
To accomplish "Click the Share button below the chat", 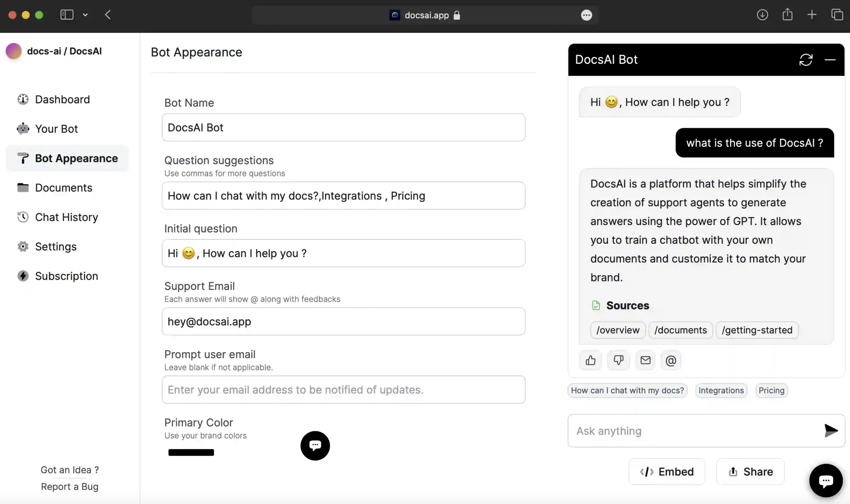I will [x=750, y=471].
